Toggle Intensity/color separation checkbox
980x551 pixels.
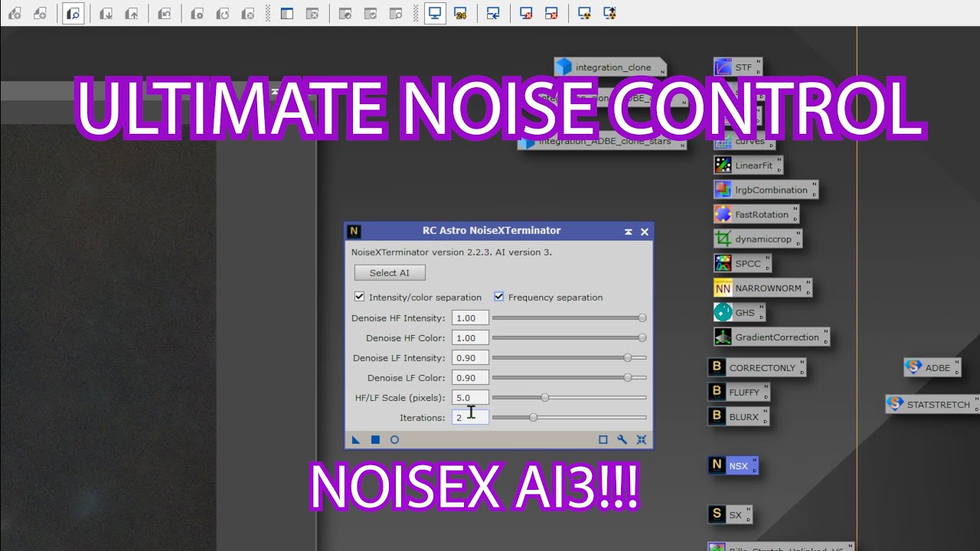(x=359, y=297)
